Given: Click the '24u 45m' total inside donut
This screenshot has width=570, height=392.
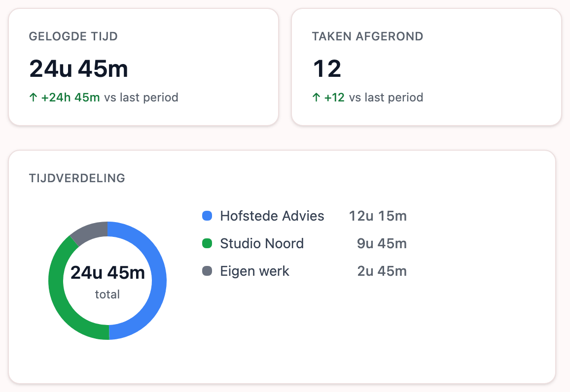Looking at the screenshot, I should tap(107, 272).
